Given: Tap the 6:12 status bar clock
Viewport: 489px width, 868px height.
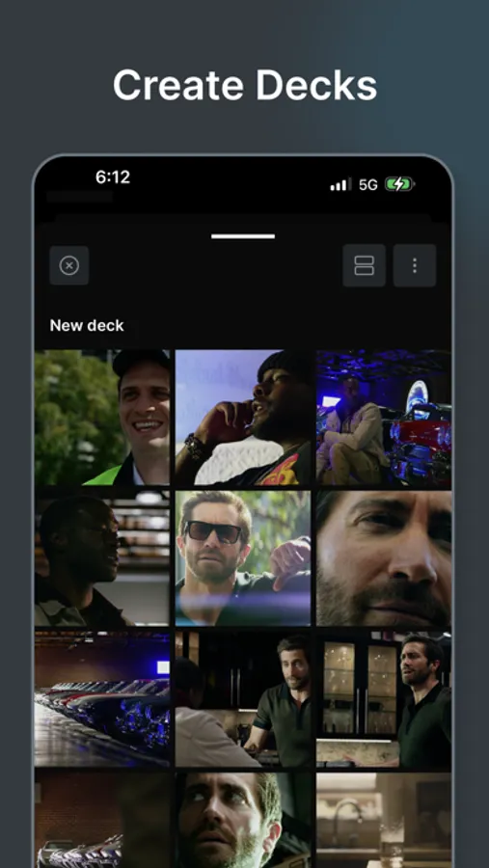Looking at the screenshot, I should coord(113,177).
